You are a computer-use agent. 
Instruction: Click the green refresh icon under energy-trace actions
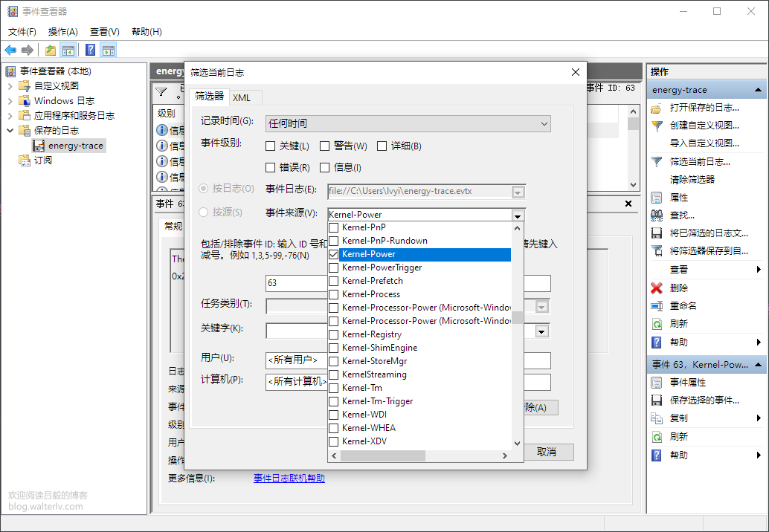657,324
